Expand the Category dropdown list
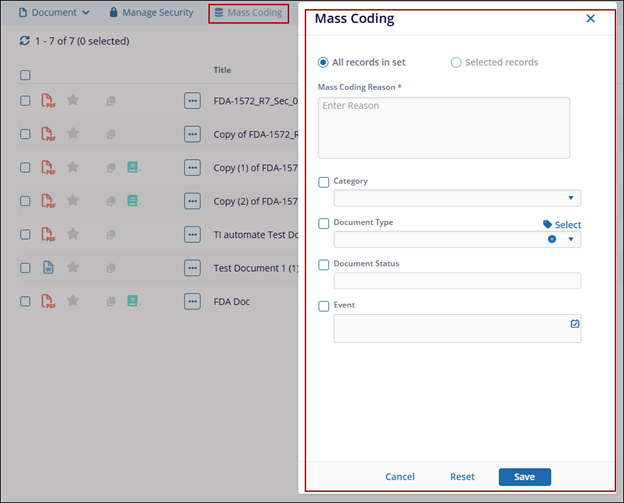Screen dimensions: 624x503 point(571,199)
